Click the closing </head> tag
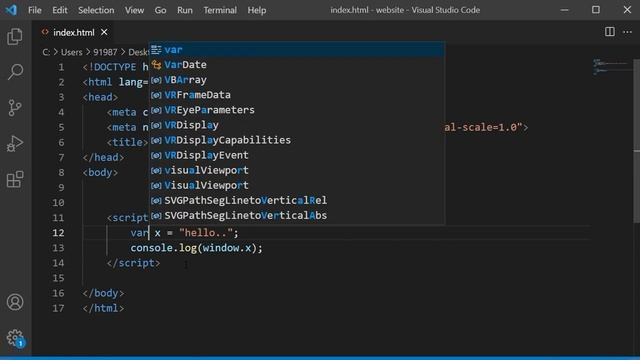 pos(103,157)
